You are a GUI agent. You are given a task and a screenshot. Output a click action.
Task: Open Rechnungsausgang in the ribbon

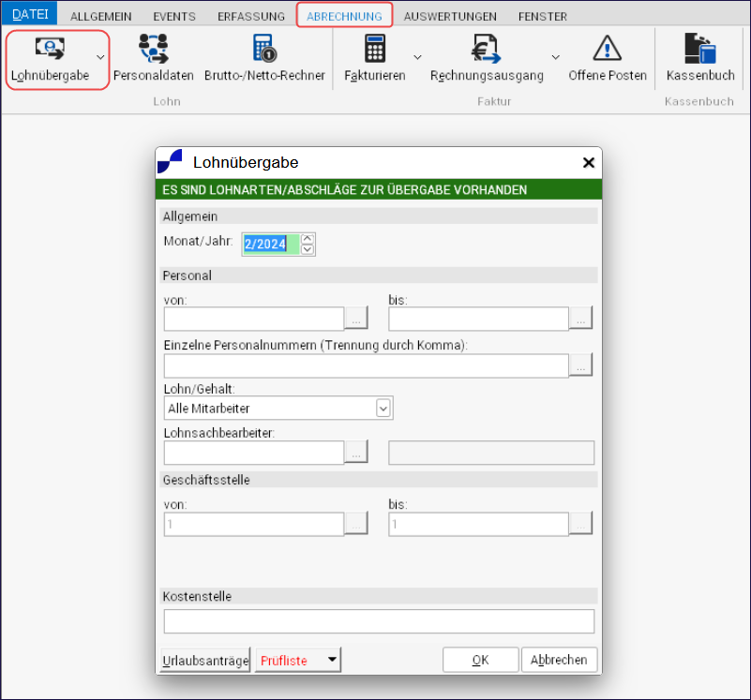coord(487,50)
